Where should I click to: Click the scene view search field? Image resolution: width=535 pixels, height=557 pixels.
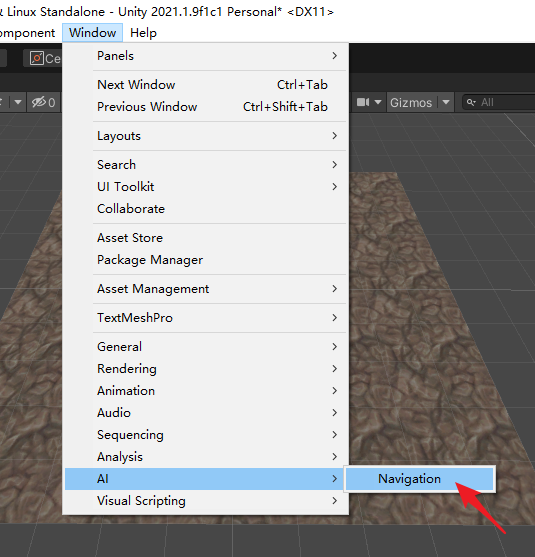point(499,103)
